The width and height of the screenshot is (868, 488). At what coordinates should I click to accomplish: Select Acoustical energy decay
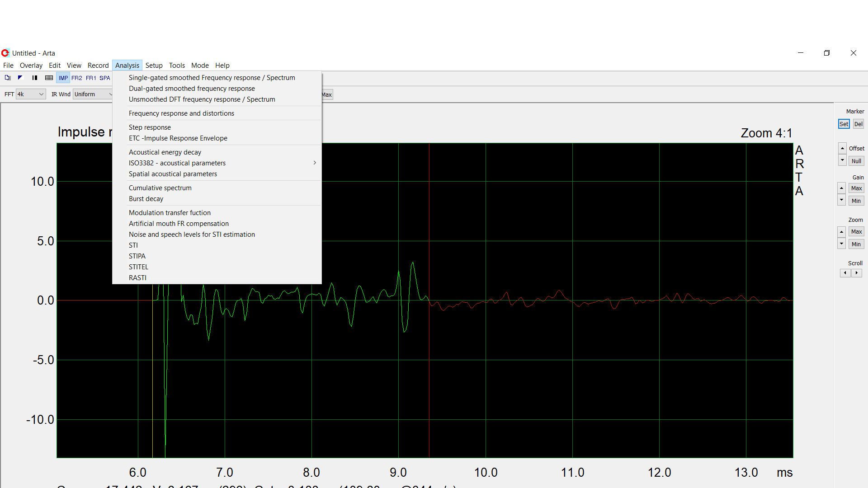pos(217,152)
